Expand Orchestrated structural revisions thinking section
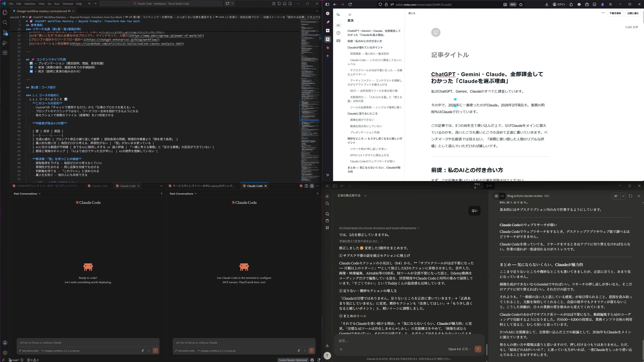Screen dimensions: 644x362 coord(379,228)
